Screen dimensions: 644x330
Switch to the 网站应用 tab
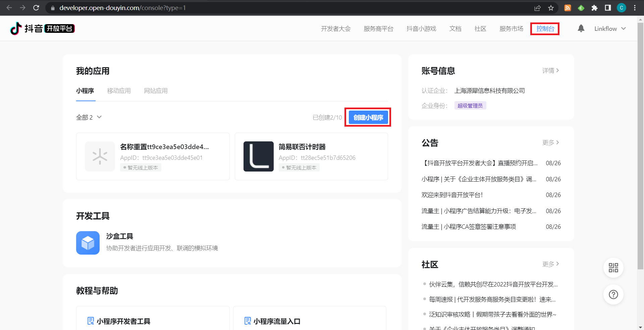156,91
